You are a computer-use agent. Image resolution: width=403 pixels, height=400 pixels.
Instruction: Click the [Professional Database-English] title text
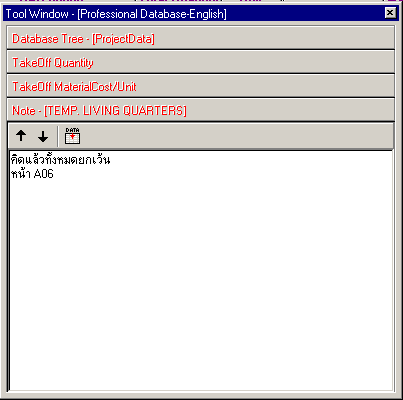(152, 14)
